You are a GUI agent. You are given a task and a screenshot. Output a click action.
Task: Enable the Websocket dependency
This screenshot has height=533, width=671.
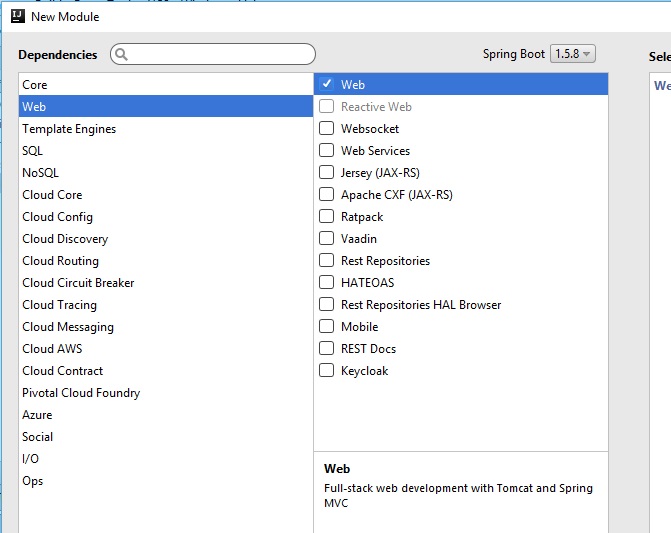tap(327, 128)
